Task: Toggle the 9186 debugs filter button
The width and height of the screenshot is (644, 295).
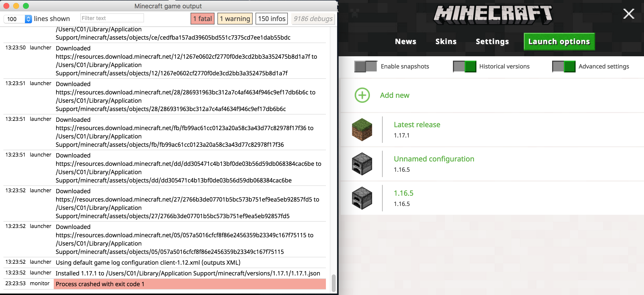Action: [x=313, y=19]
